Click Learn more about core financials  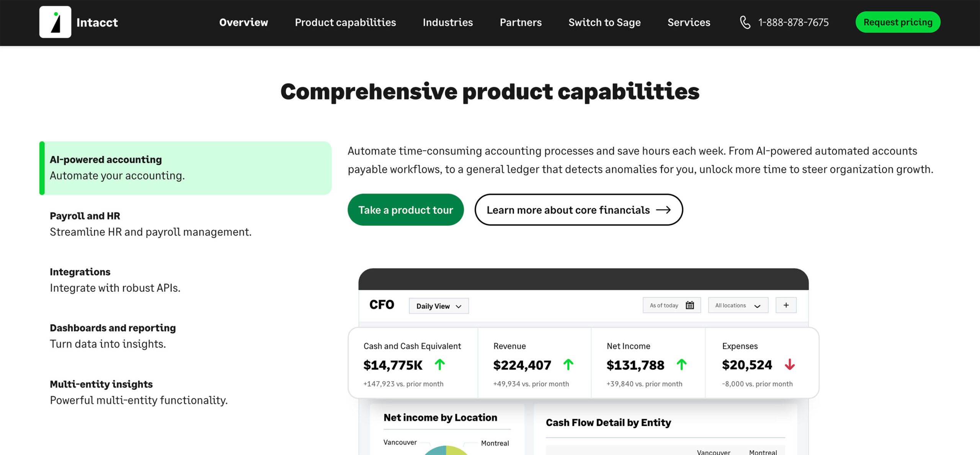point(579,210)
